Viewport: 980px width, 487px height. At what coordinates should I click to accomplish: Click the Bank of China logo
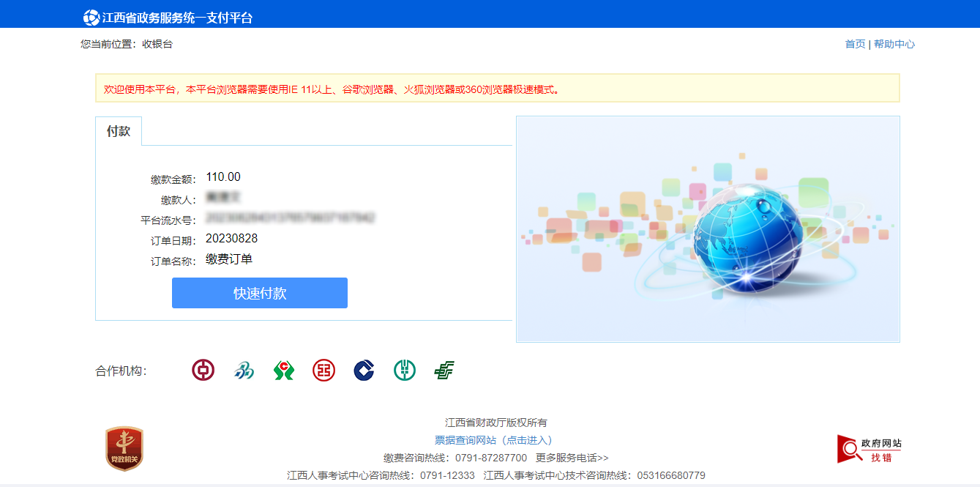(203, 370)
